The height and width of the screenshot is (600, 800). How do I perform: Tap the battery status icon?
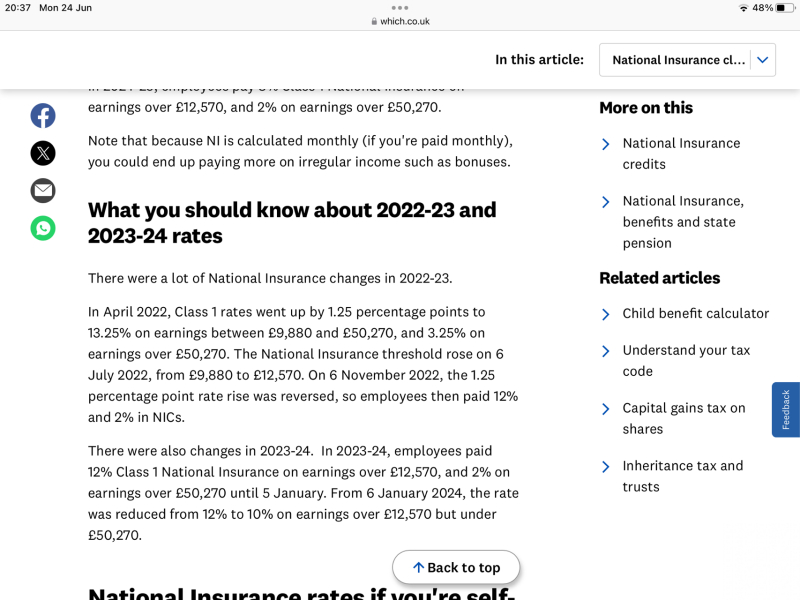[x=785, y=8]
